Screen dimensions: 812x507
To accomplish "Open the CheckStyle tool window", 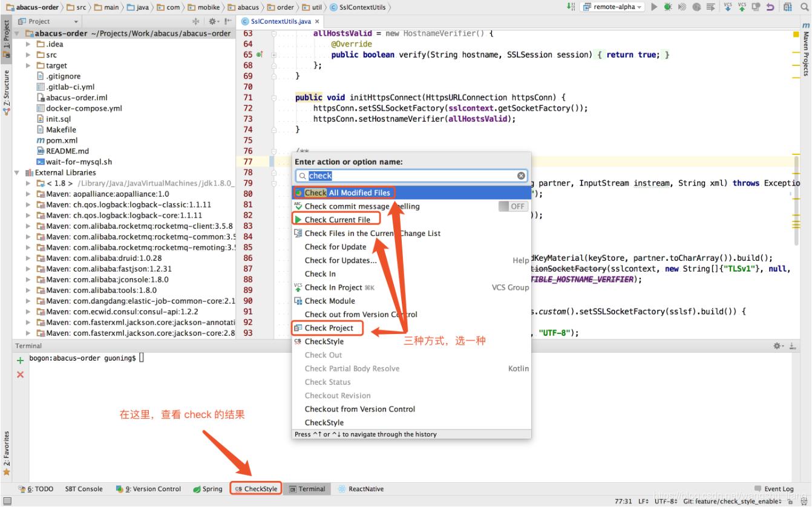I will point(256,489).
